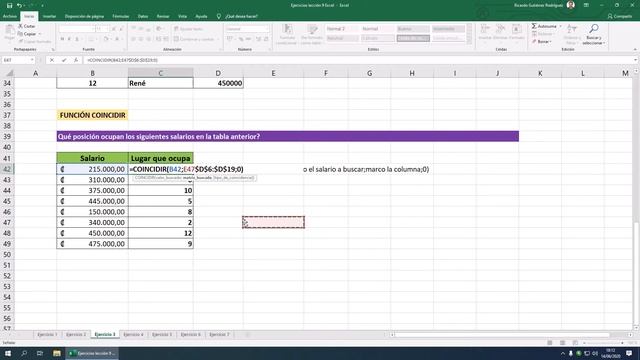The height and width of the screenshot is (360, 640).
Task: Switch to the Insertar ribbon tab
Action: point(49,16)
